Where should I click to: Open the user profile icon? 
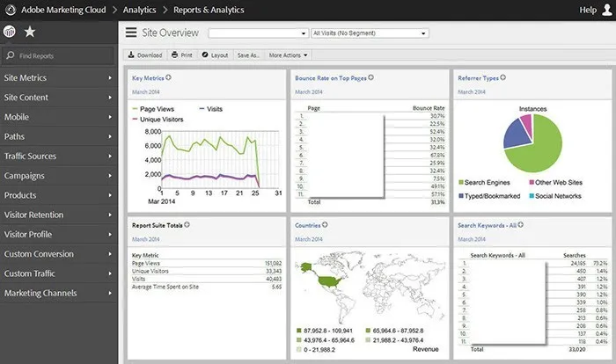pyautogui.click(x=605, y=10)
